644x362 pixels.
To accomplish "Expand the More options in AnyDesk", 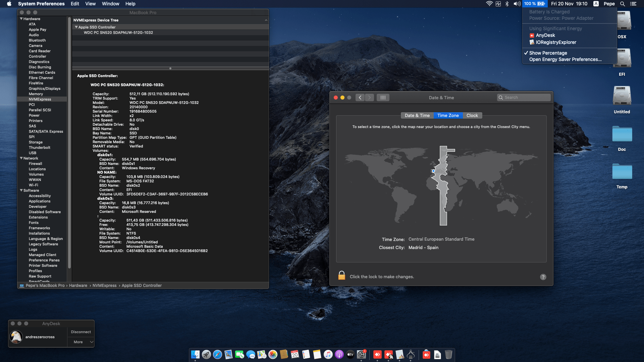I will click(80, 342).
